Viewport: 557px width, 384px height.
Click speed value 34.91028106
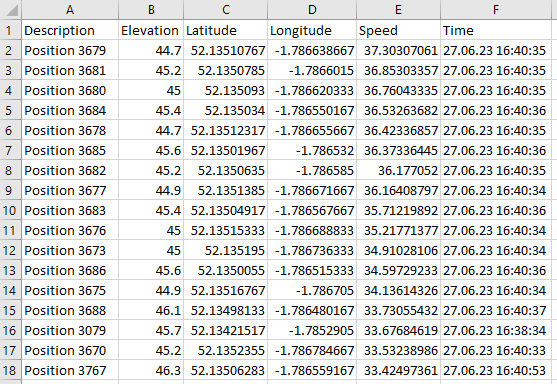[x=399, y=250]
